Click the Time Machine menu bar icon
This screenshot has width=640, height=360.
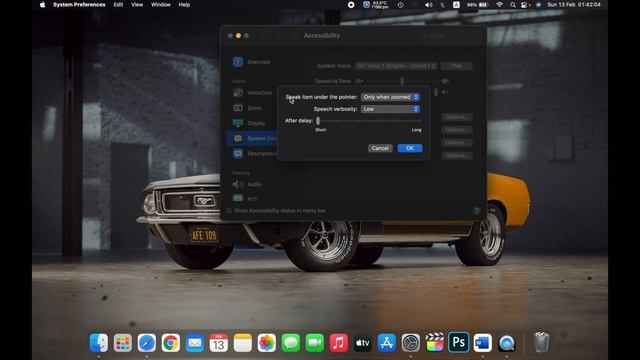pyautogui.click(x=401, y=5)
